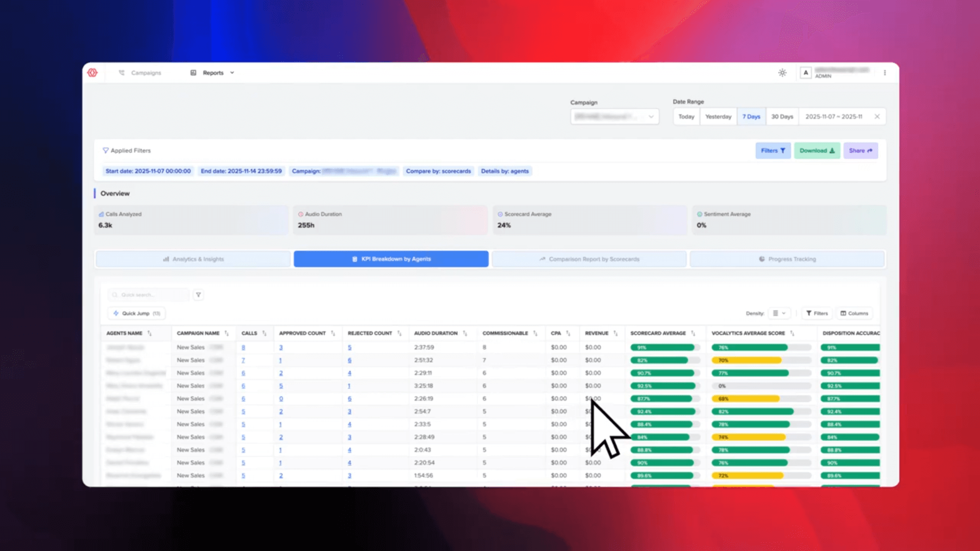This screenshot has height=551, width=980.
Task: Toggle the light/dark theme sun icon
Action: coord(782,73)
